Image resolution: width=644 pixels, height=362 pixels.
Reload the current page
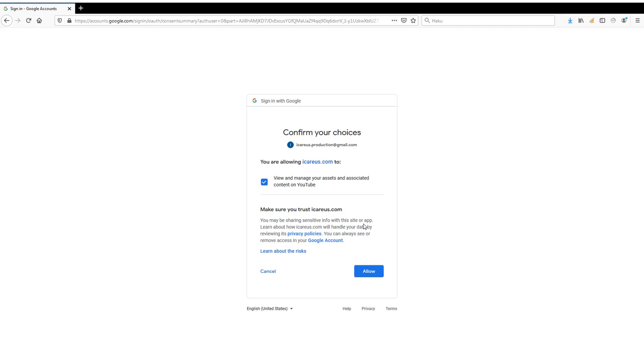pos(29,21)
